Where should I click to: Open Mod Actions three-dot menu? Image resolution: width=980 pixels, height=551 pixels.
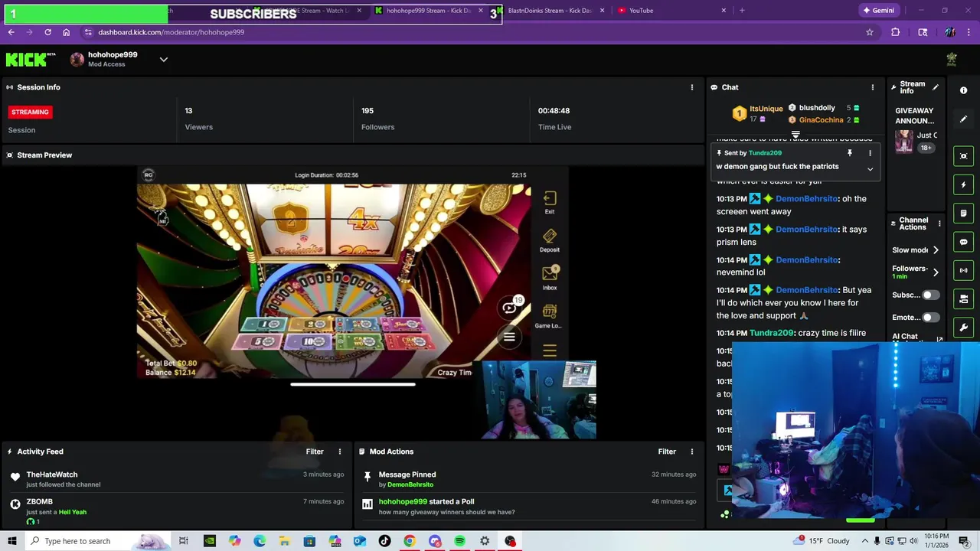[692, 452]
